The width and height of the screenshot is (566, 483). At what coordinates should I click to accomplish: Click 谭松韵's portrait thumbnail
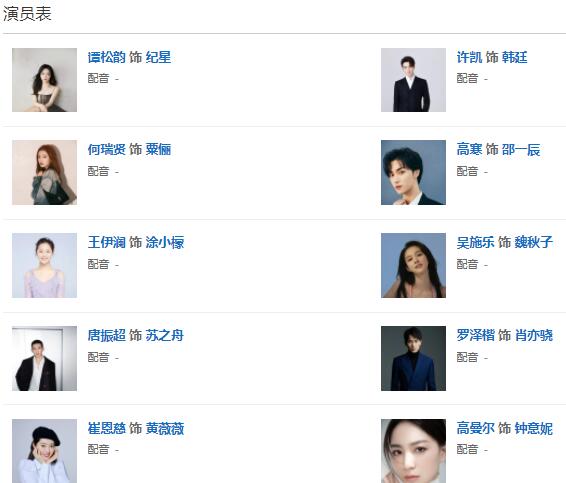(x=44, y=80)
